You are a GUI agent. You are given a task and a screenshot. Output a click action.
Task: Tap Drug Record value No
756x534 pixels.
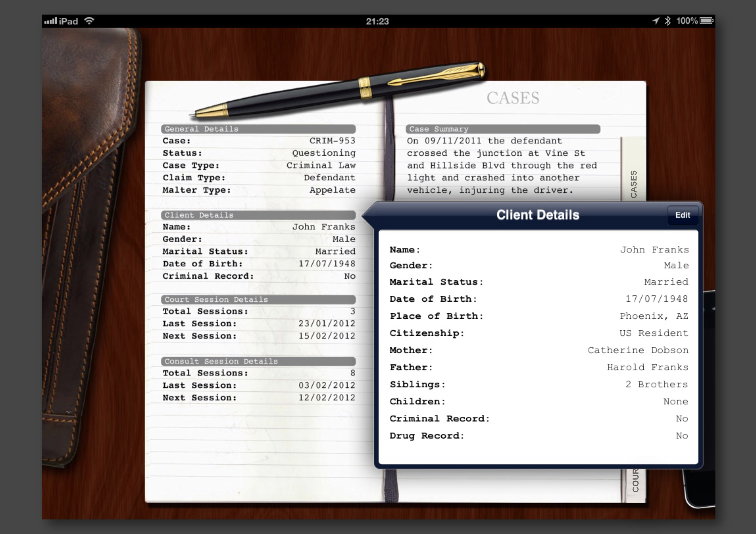682,436
